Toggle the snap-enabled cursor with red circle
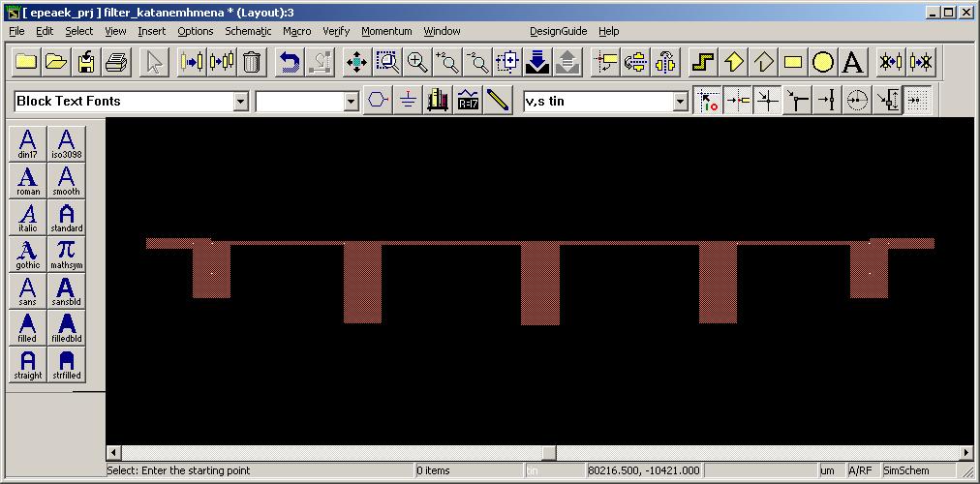Image resolution: width=980 pixels, height=484 pixels. [x=707, y=100]
